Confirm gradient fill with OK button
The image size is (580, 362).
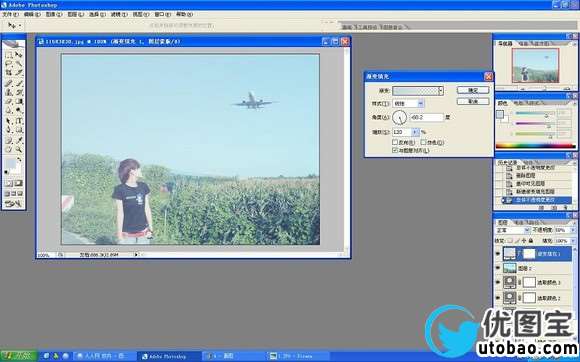(473, 90)
